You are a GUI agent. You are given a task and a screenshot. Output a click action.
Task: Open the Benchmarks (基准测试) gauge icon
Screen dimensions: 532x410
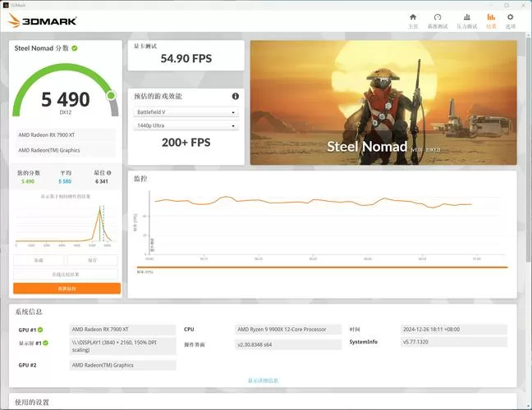[x=438, y=17]
